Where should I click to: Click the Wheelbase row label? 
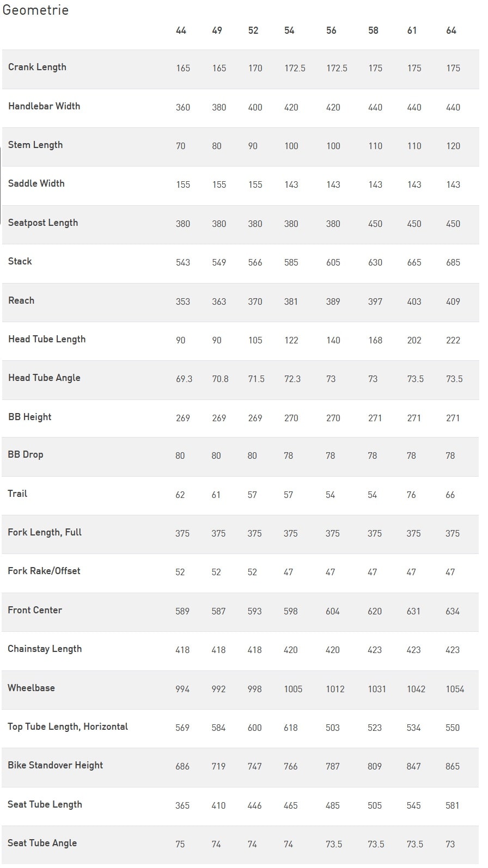pyautogui.click(x=31, y=688)
